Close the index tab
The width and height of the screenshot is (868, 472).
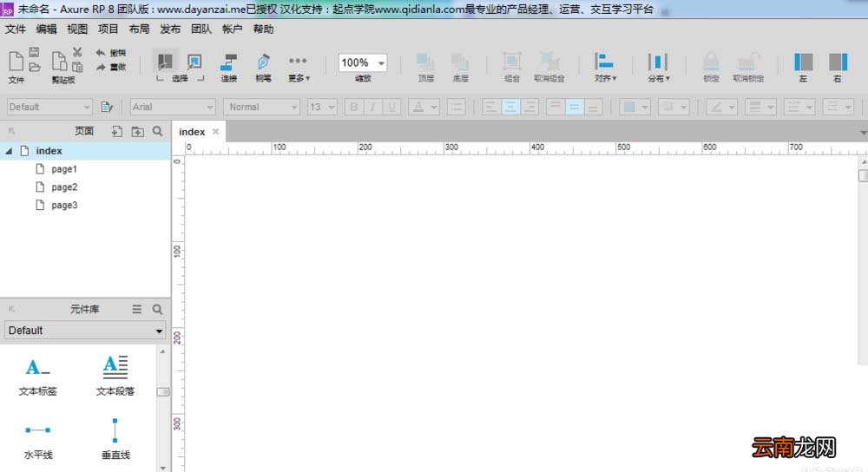point(215,132)
